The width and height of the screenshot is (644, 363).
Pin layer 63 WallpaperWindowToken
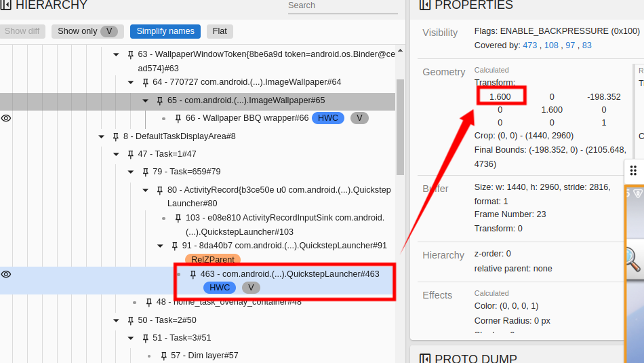(131, 54)
